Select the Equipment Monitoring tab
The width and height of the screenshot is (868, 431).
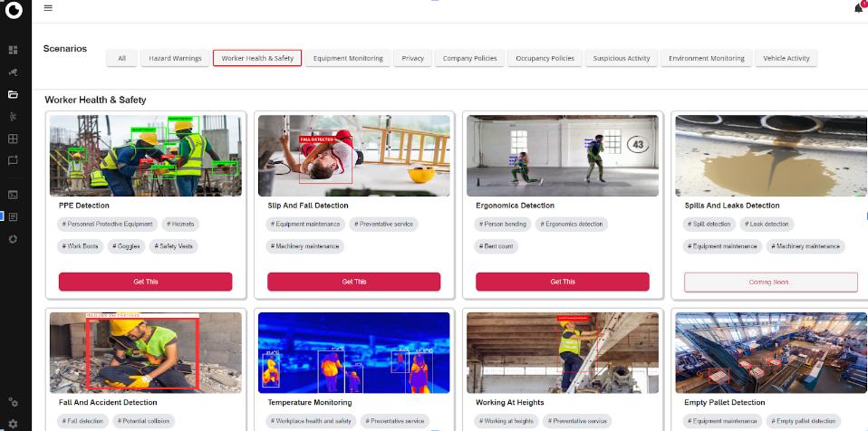pos(348,58)
